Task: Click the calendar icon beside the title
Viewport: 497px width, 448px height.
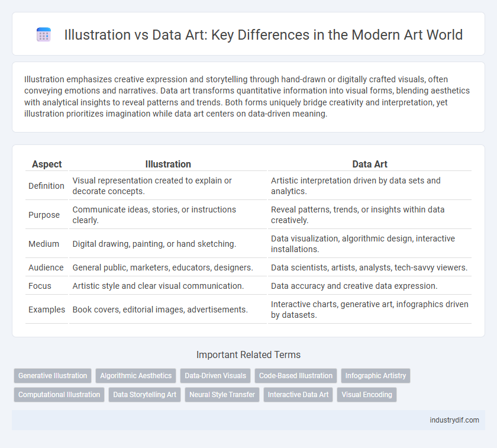Action: pos(43,34)
